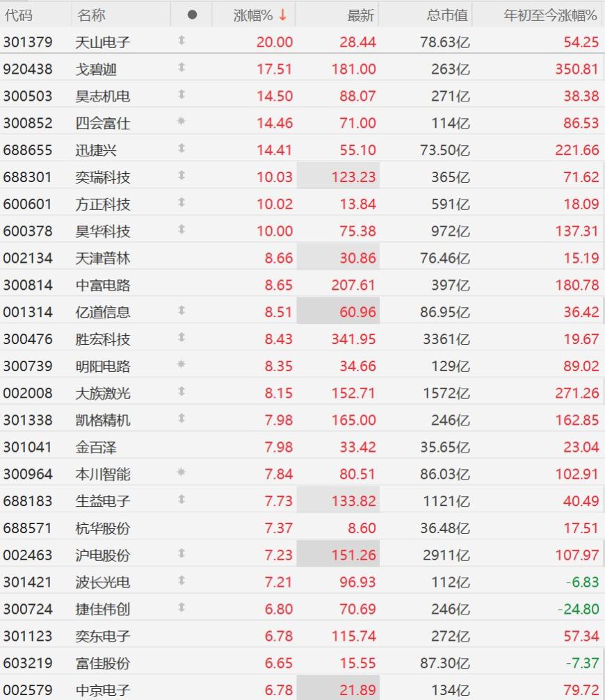This screenshot has width=605, height=700.
Task: Open stock 中富电路 by name
Action: click(x=103, y=285)
